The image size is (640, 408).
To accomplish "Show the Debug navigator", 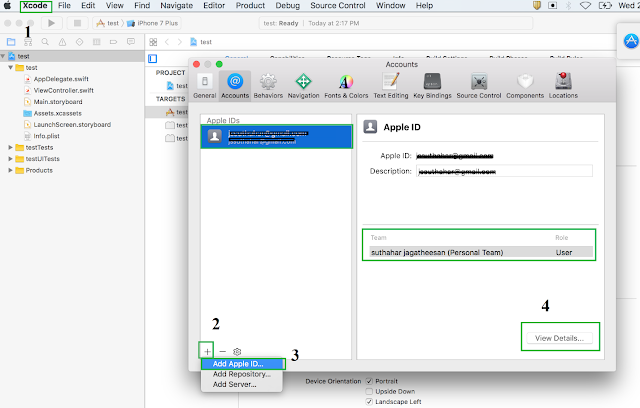I will coord(97,42).
